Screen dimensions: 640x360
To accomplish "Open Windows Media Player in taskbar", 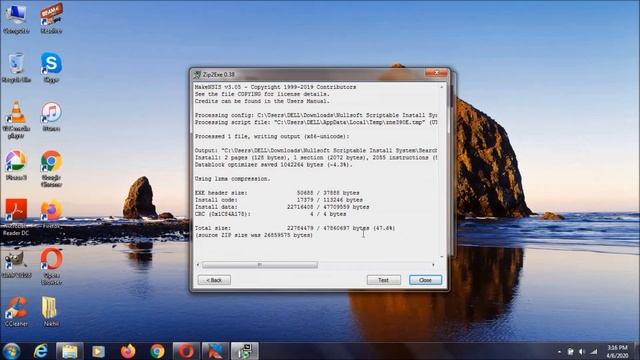I will click(x=98, y=351).
